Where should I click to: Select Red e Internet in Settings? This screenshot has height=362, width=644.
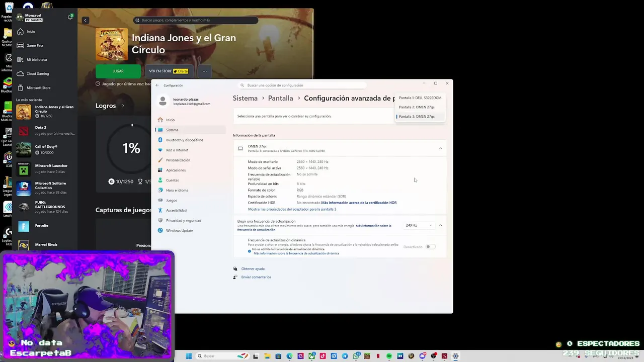point(191,150)
